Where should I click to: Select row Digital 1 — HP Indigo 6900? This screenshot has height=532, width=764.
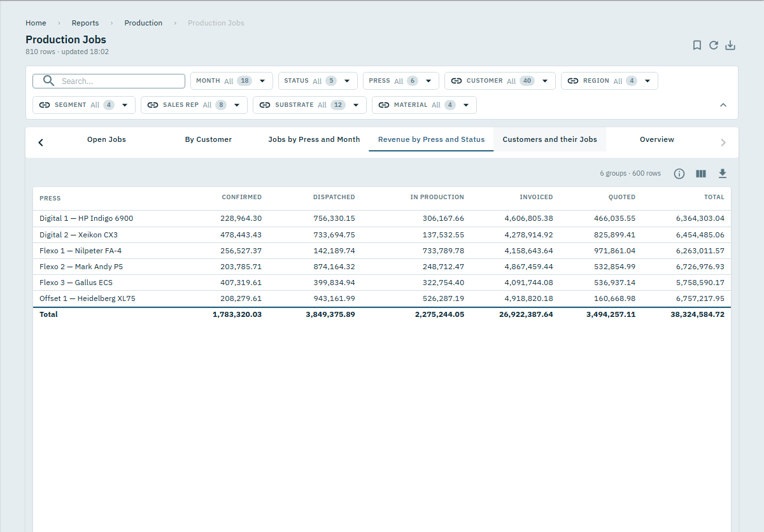[x=382, y=218]
